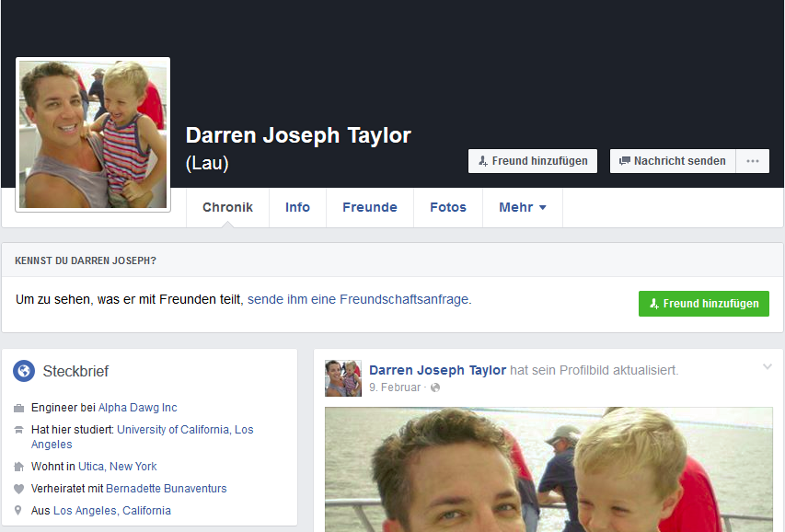
Task: Click the large profile picture thumbnail
Action: [x=93, y=134]
